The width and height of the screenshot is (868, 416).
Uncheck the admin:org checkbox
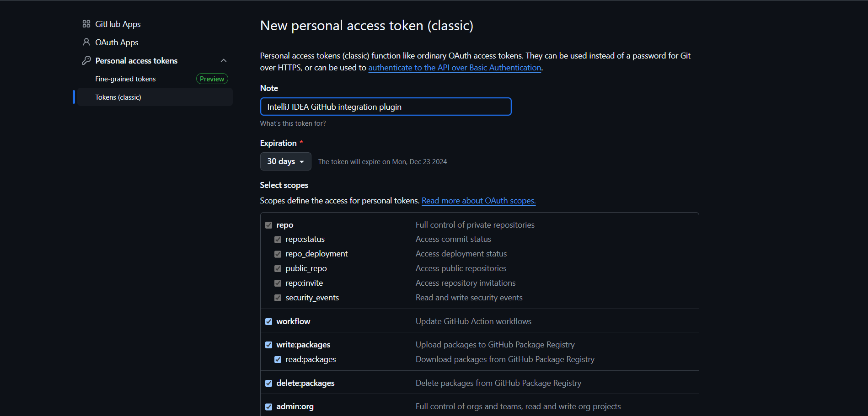coord(268,406)
